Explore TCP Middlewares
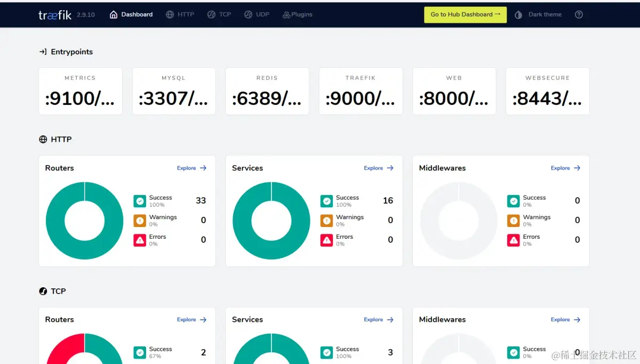 [x=566, y=320]
